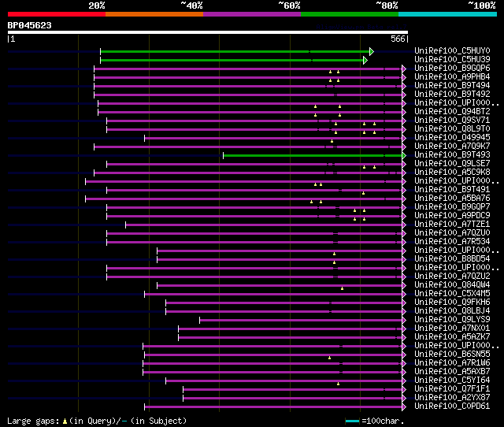Select the UniRef100_Q84QW4 label

click(452, 285)
